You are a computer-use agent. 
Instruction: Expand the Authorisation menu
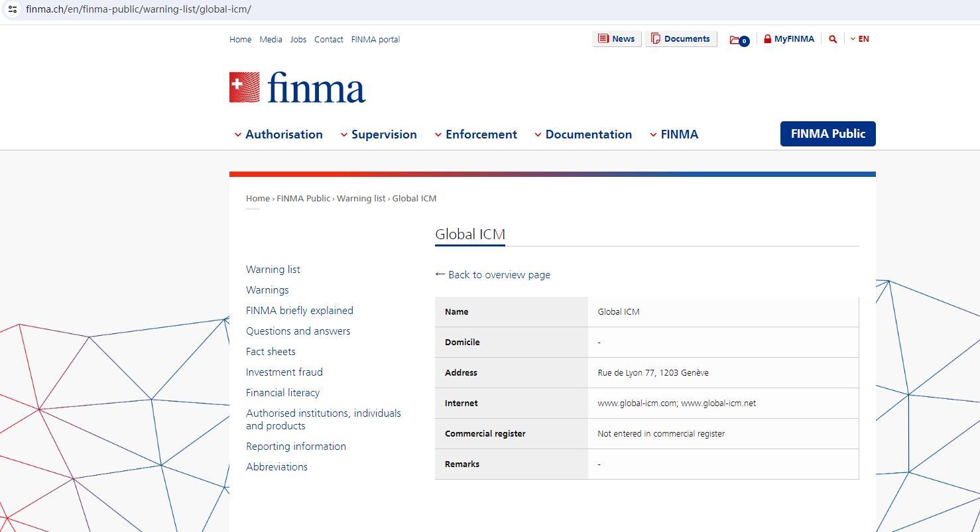pos(278,134)
